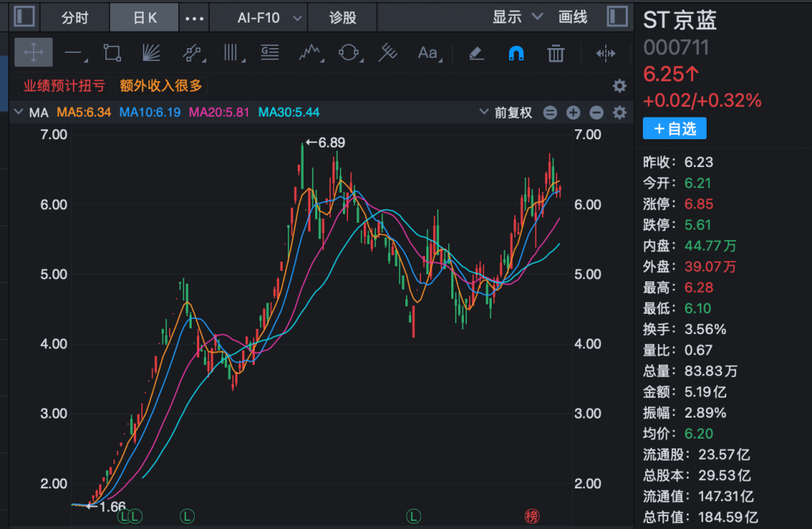The width and height of the screenshot is (812, 529).
Task: Select the straight line drawing tool
Action: click(x=75, y=53)
